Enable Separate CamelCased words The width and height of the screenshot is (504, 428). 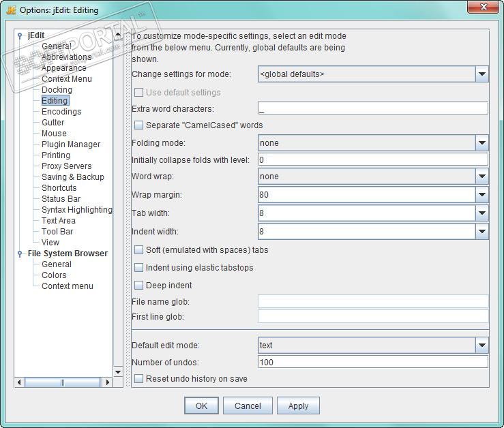138,125
